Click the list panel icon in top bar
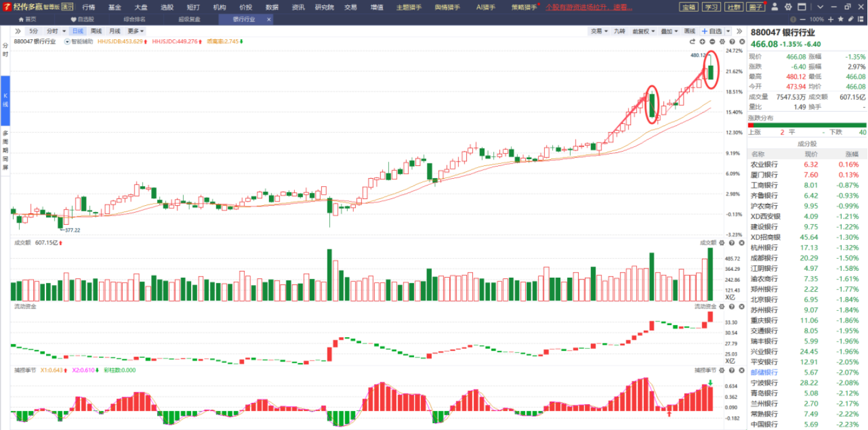Viewport: 868px width, 430px height. point(861,20)
